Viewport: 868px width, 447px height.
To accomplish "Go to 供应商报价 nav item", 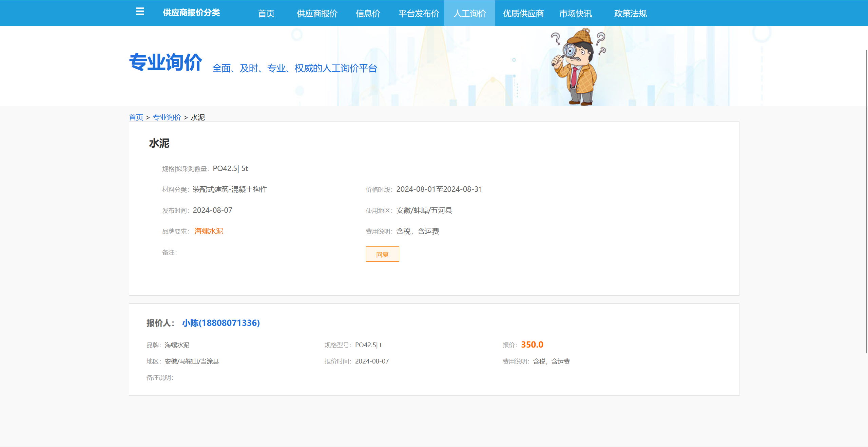I will coord(317,14).
